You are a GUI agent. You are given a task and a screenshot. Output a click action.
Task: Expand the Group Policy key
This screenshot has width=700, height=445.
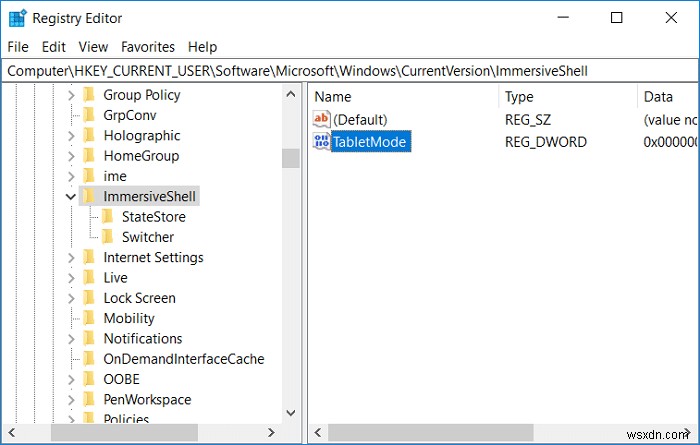pyautogui.click(x=71, y=95)
